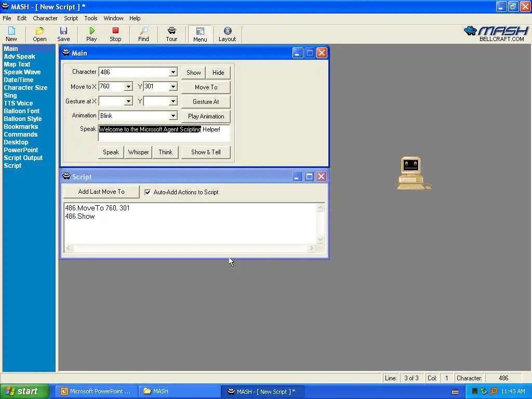Save the script using toolbar Save icon

click(x=63, y=34)
